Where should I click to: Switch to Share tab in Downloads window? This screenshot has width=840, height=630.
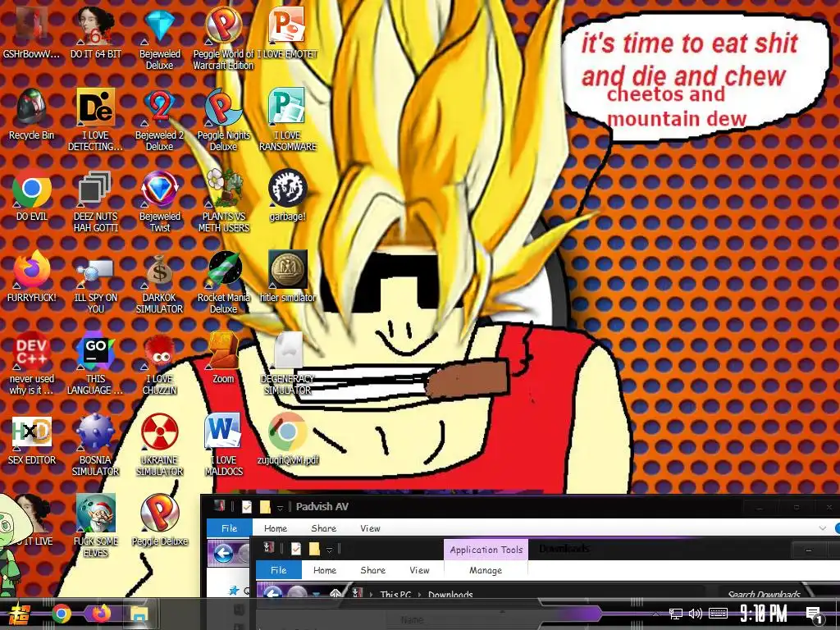(373, 570)
